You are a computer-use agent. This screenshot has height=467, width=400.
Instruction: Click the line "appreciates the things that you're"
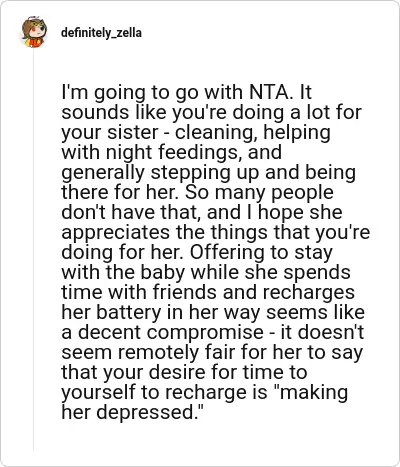[216, 233]
